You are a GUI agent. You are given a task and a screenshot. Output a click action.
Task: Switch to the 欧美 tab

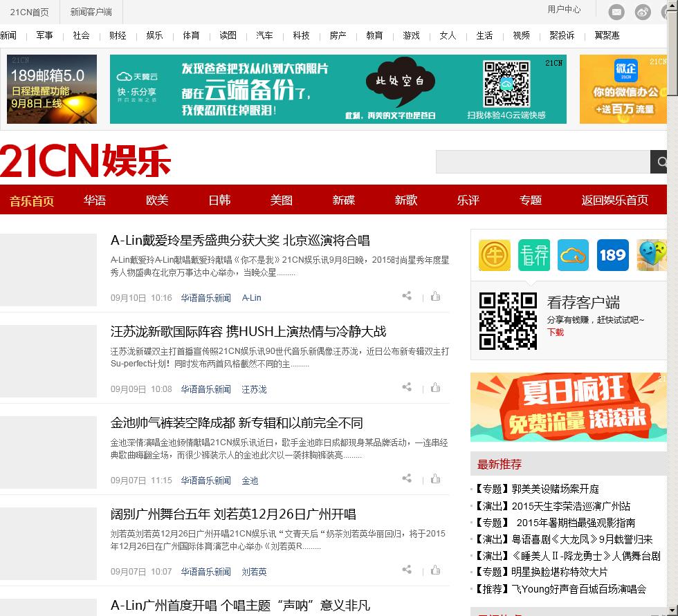point(157,200)
